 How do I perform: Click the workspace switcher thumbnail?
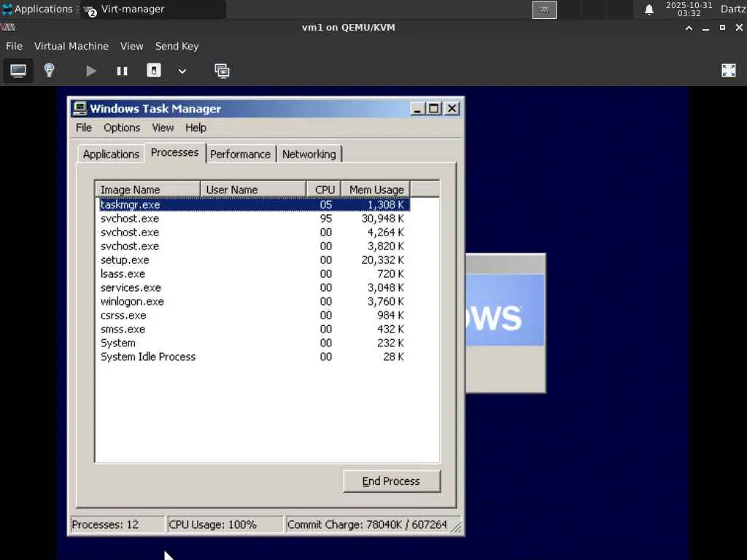pos(544,9)
